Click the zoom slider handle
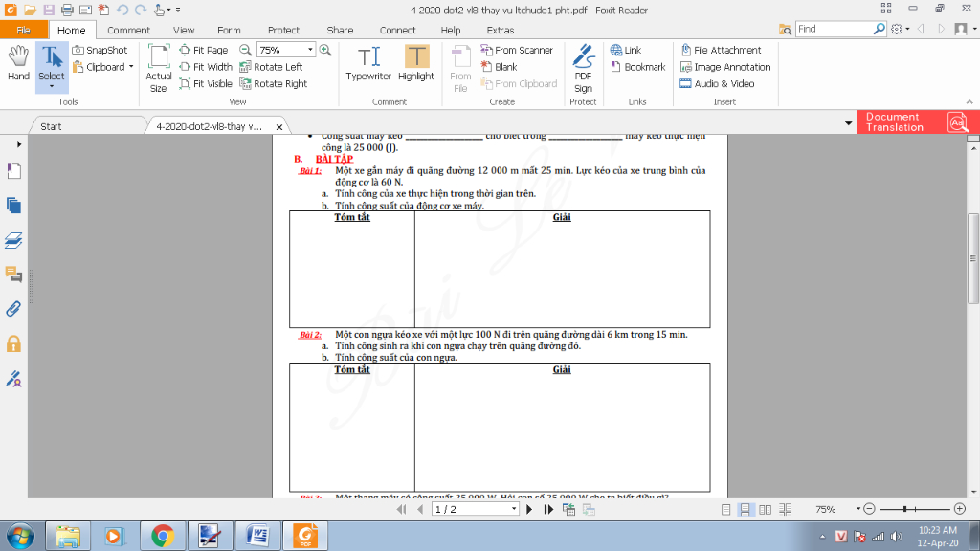Viewport: 980px width, 551px height. (x=904, y=509)
